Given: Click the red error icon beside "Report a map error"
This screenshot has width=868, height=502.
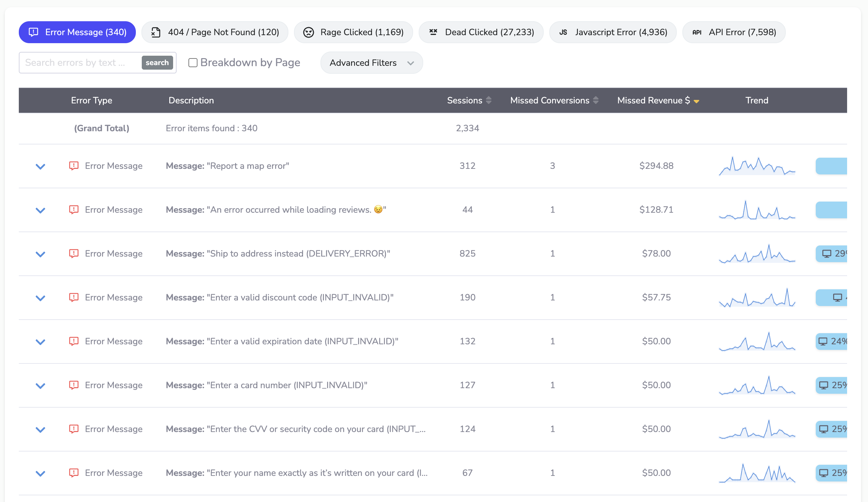Looking at the screenshot, I should tap(73, 166).
